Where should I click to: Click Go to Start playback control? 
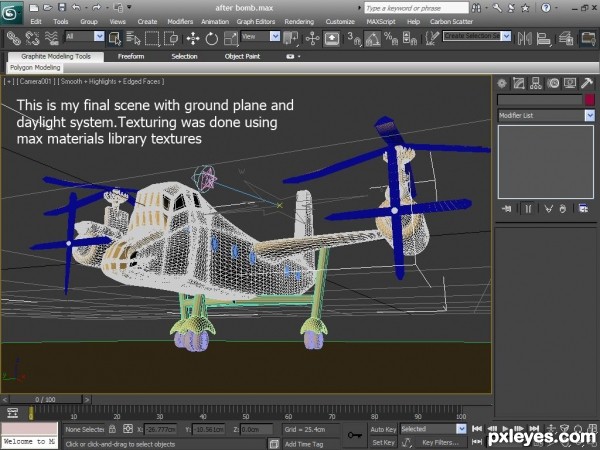tap(476, 429)
